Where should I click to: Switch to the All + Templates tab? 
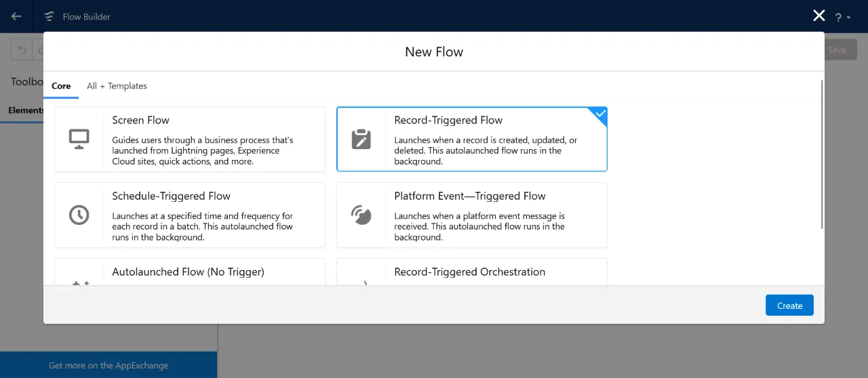click(117, 86)
